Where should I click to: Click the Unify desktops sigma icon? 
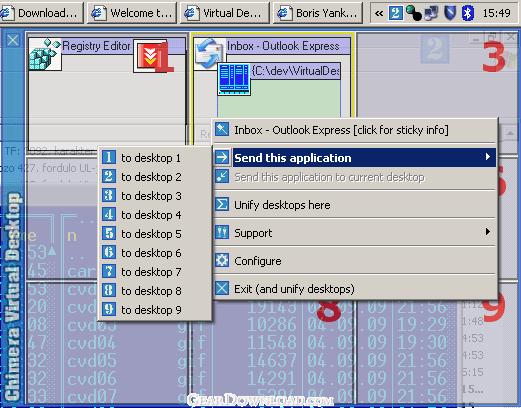coord(222,204)
